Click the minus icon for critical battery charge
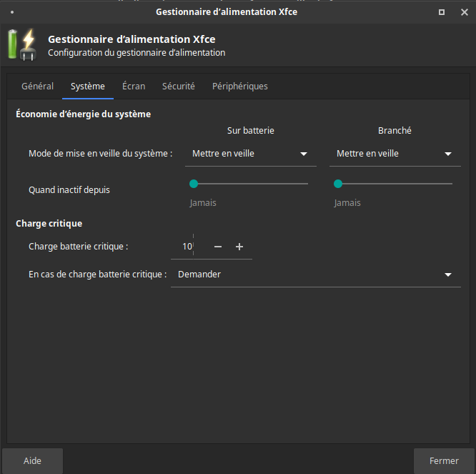Viewport: 476px width, 474px height. point(218,247)
